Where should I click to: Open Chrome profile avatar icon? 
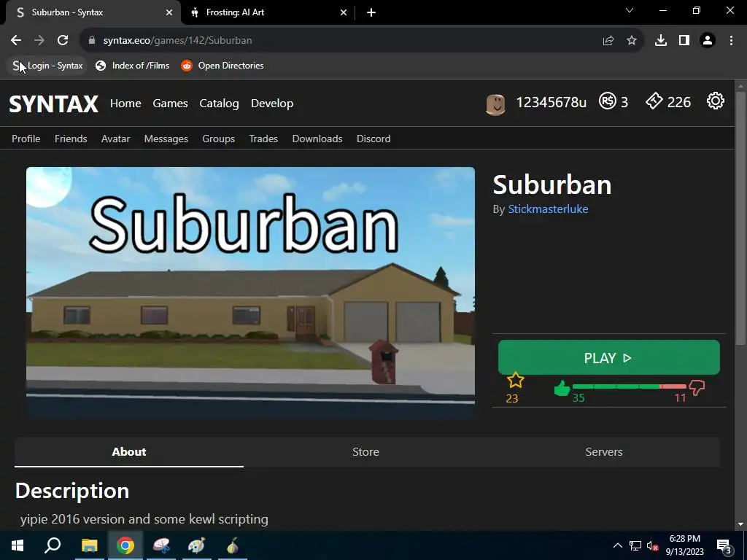coord(707,41)
